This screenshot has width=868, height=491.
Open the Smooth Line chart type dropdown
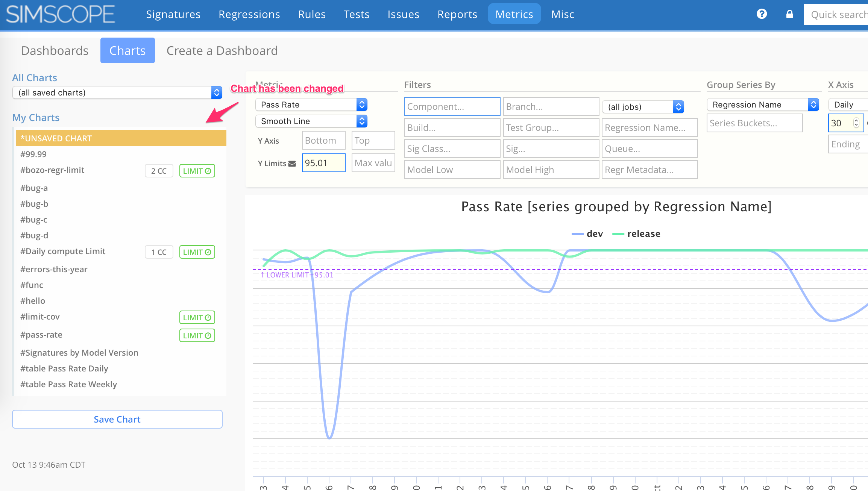coord(311,121)
